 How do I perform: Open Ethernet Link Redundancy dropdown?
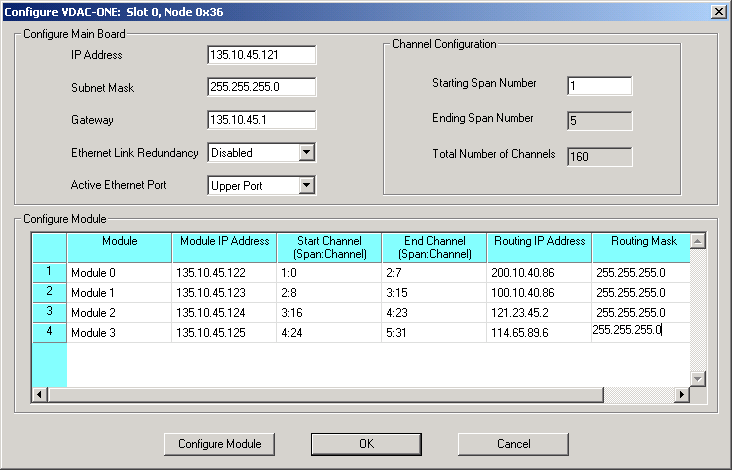pyautogui.click(x=307, y=153)
